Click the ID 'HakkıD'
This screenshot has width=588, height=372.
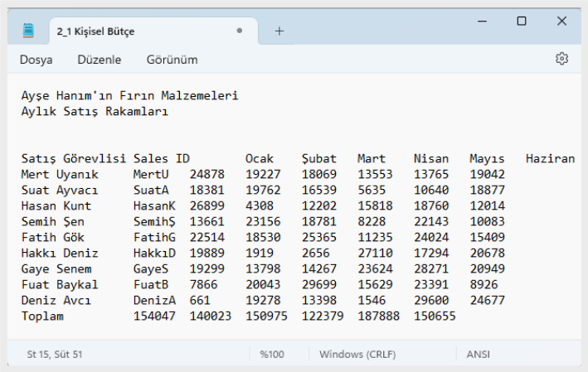click(154, 253)
